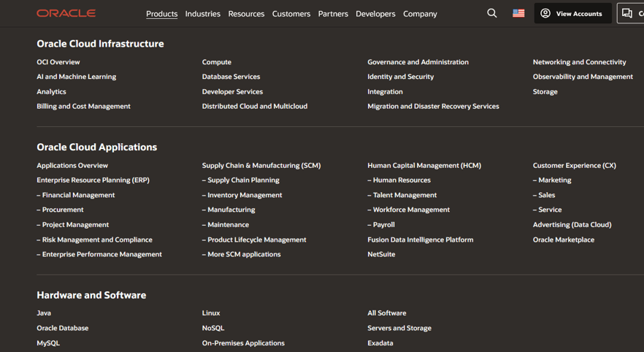Click Networking and Connectivity link
Viewport: 644px width, 352px height.
[x=579, y=62]
